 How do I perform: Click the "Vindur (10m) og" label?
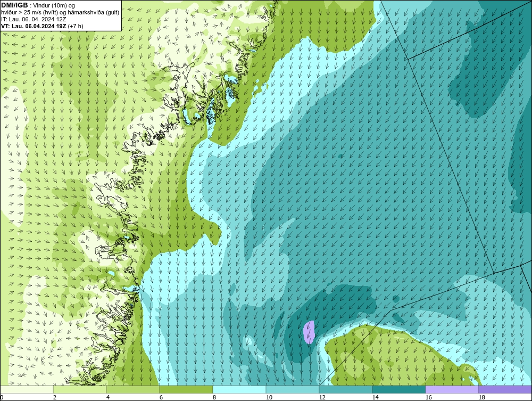tap(54, 6)
